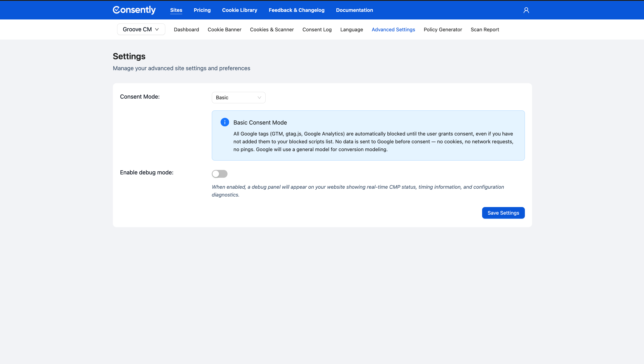Open the Consent Mode dropdown

click(x=238, y=97)
